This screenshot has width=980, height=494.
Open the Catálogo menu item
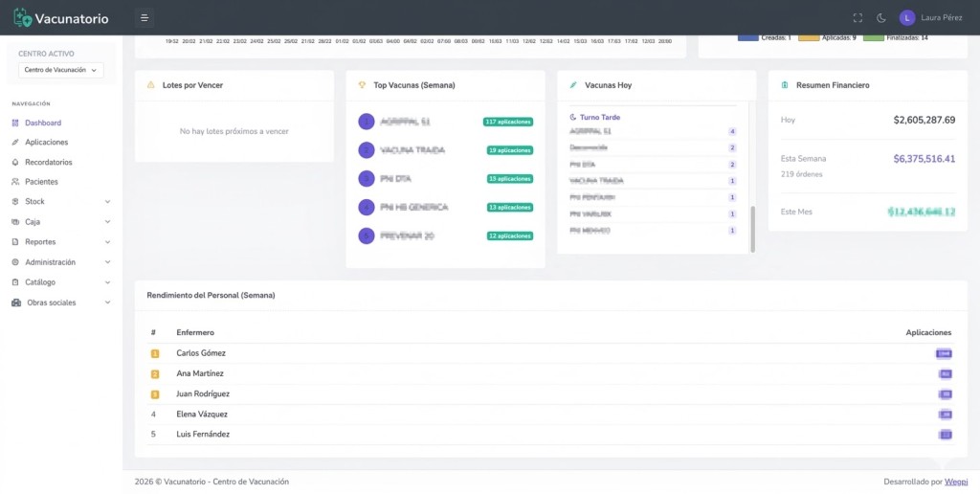tap(40, 282)
